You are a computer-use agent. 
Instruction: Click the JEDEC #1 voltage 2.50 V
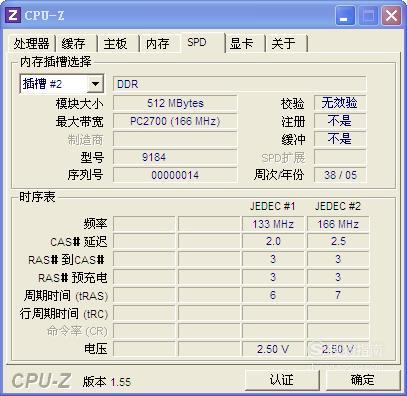click(273, 349)
